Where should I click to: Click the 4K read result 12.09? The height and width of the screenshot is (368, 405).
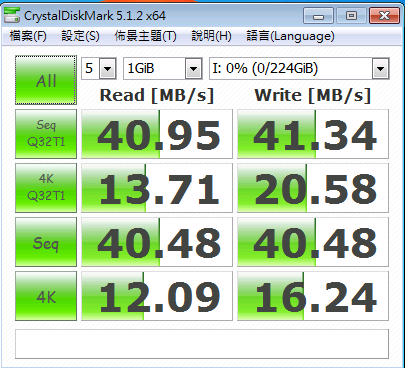pyautogui.click(x=157, y=296)
